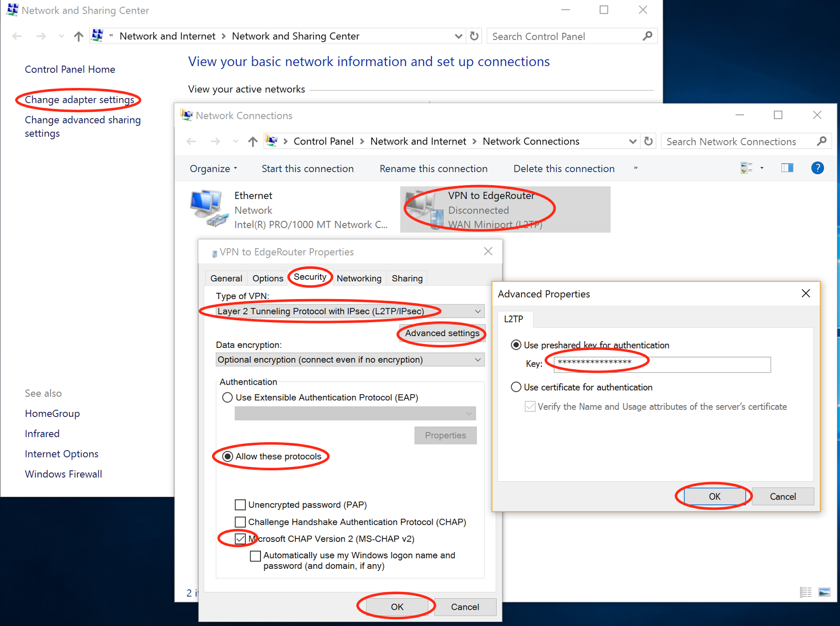Close the VPN to EdgeRouter Properties dialog
Image resolution: width=840 pixels, height=626 pixels.
pos(488,251)
